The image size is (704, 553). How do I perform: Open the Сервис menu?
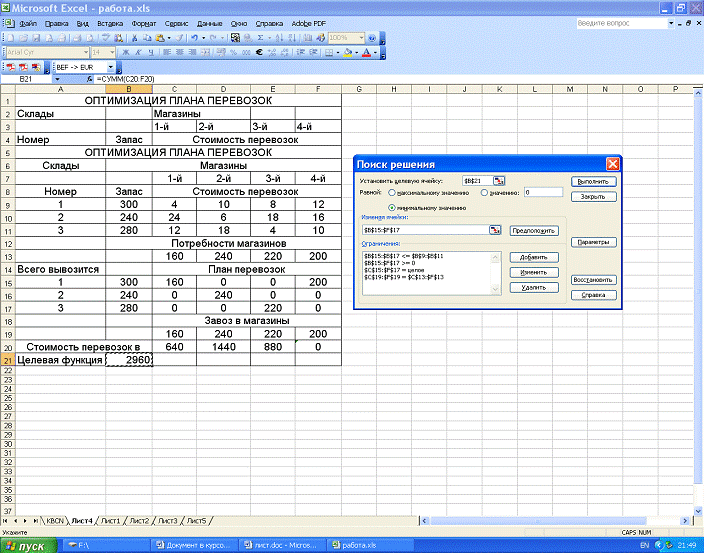click(x=176, y=21)
